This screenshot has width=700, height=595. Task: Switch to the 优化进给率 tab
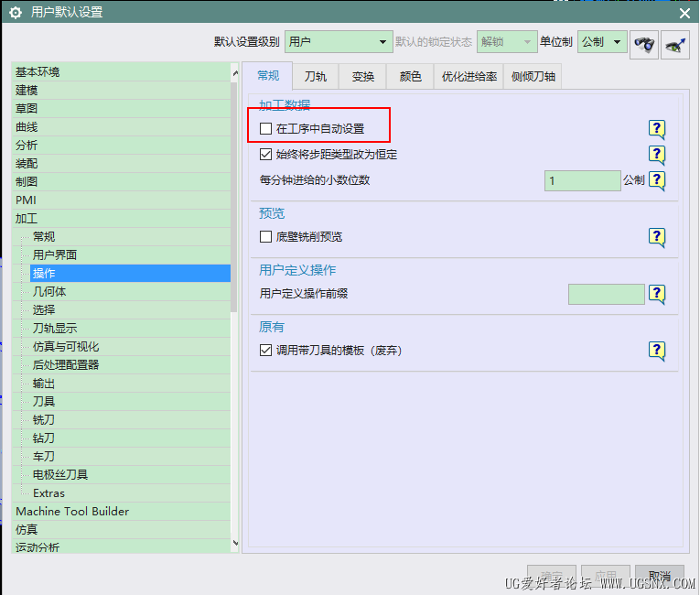click(x=469, y=77)
